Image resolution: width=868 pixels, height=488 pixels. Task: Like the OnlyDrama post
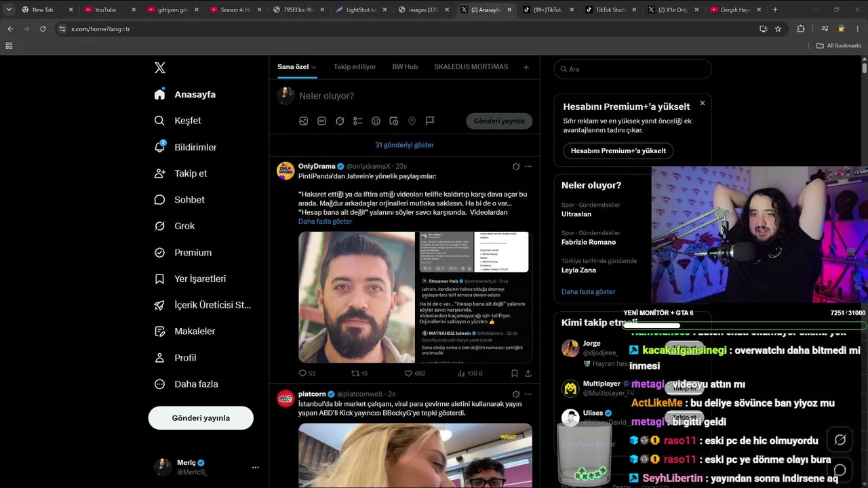pos(415,373)
